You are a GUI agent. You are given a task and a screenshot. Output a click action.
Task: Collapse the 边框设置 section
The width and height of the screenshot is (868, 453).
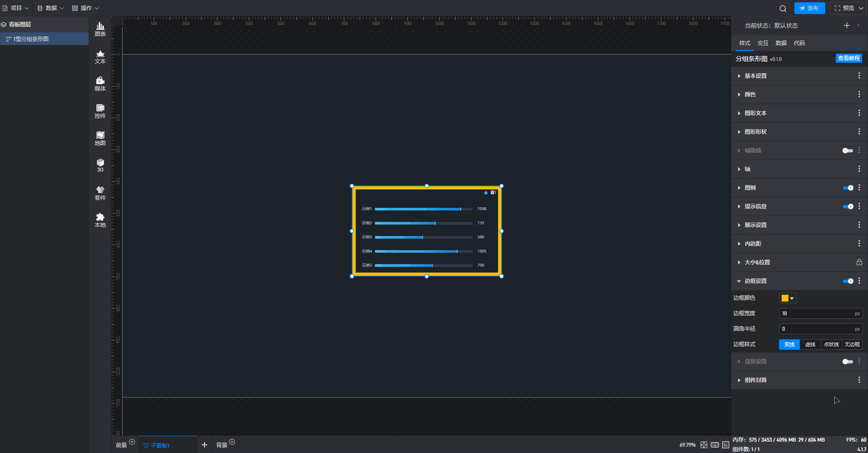click(755, 281)
